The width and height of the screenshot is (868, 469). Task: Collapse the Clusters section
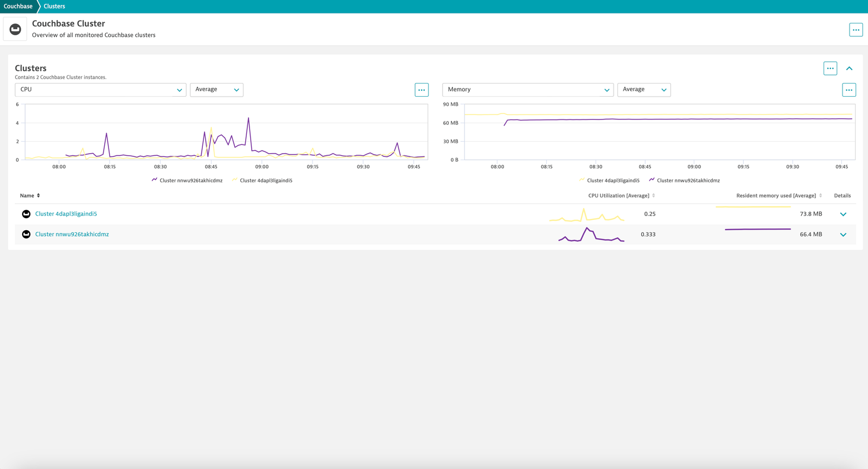pyautogui.click(x=850, y=68)
